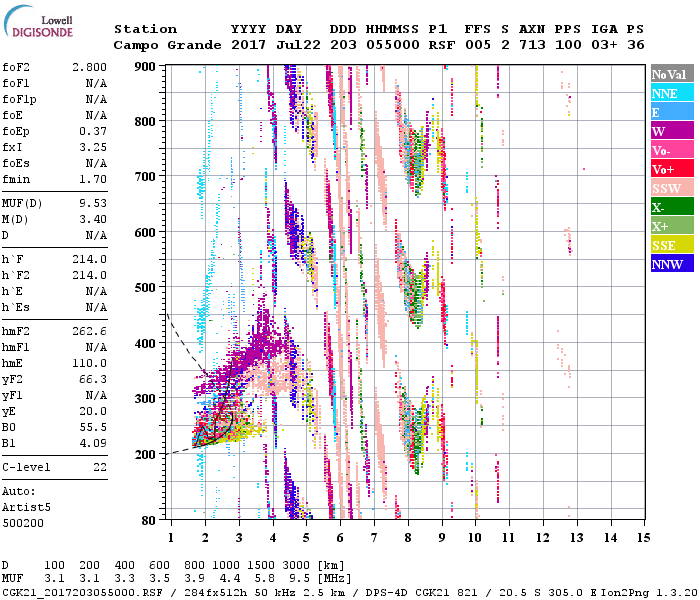The image size is (700, 600).
Task: Select the W purple legend entry
Action: coord(671,131)
